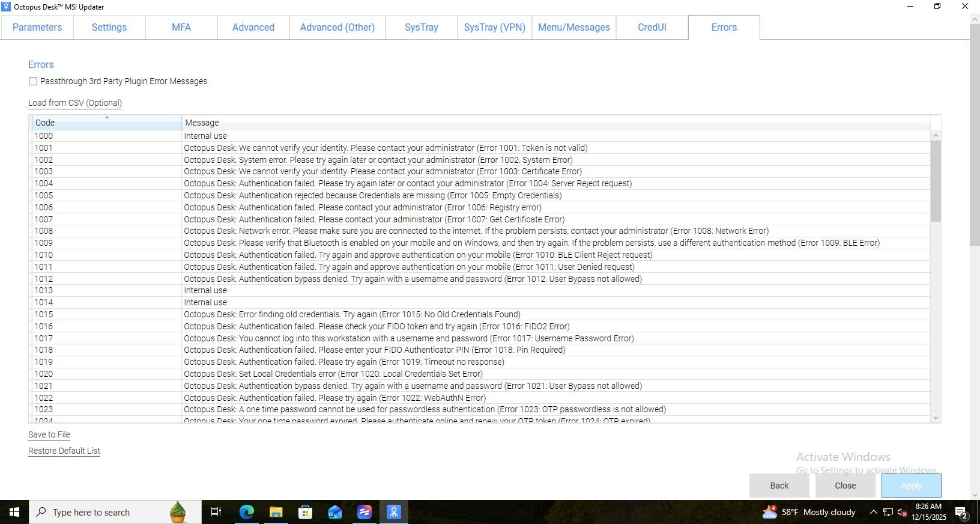
Task: Select error 1007 Get Certificate Error row
Action: click(481, 219)
